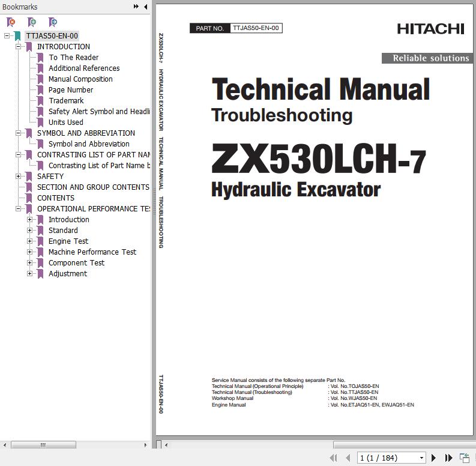Collapse the SYMBOL AND ABBREVIATION section

tap(18, 133)
